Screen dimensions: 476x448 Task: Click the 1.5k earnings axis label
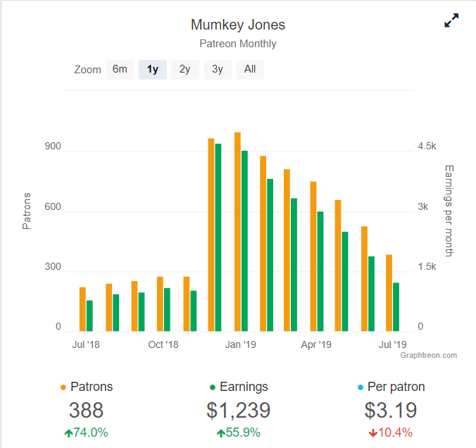click(427, 267)
